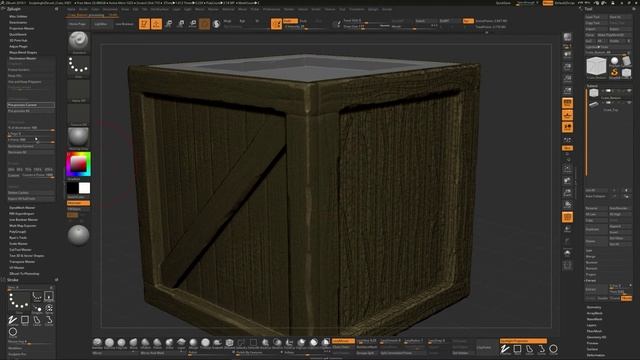Open the Preferences menu
Screen dimensions: 640x360
(271, 9)
